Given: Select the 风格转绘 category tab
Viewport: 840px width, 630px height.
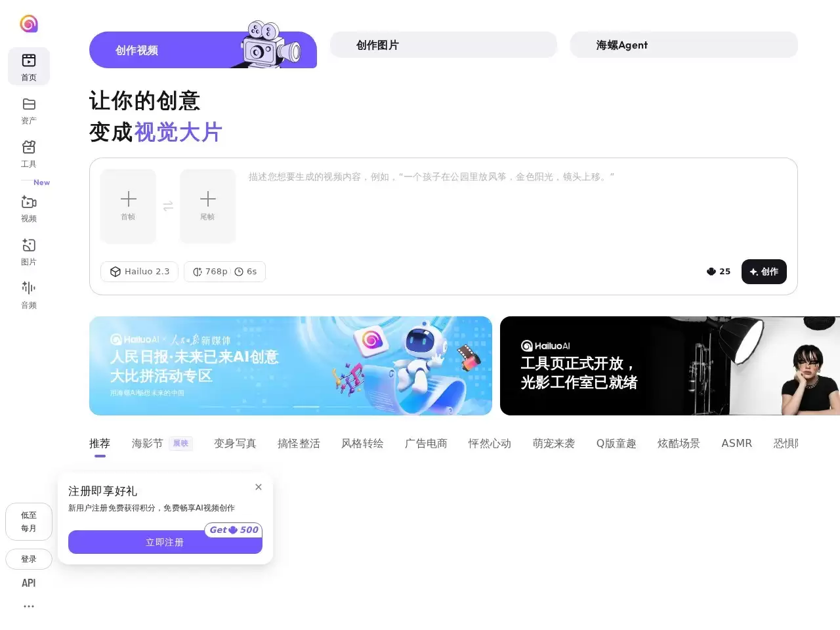Looking at the screenshot, I should tap(362, 444).
